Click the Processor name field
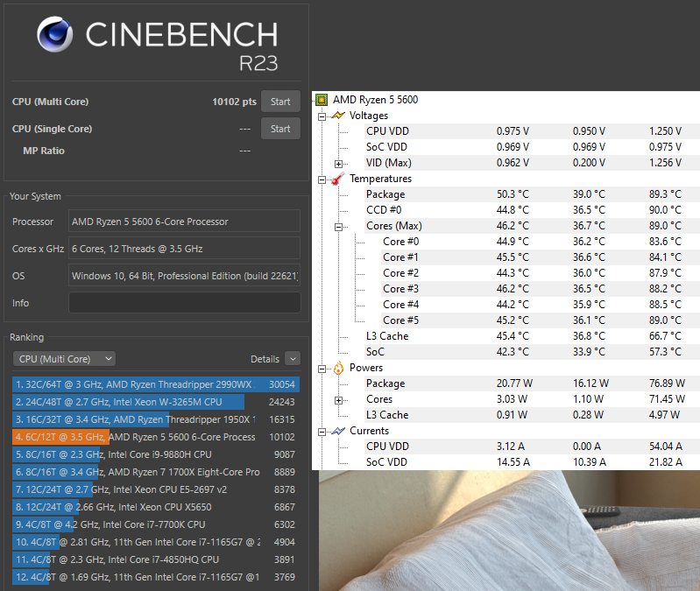700x591 pixels. coord(184,222)
